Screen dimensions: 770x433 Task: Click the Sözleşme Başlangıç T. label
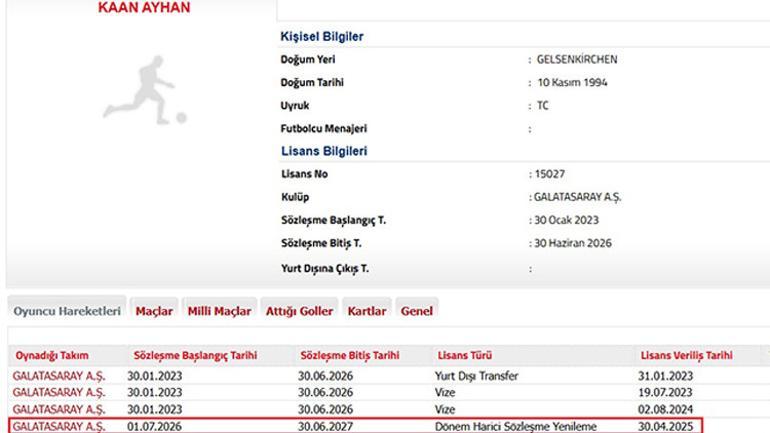(x=333, y=220)
